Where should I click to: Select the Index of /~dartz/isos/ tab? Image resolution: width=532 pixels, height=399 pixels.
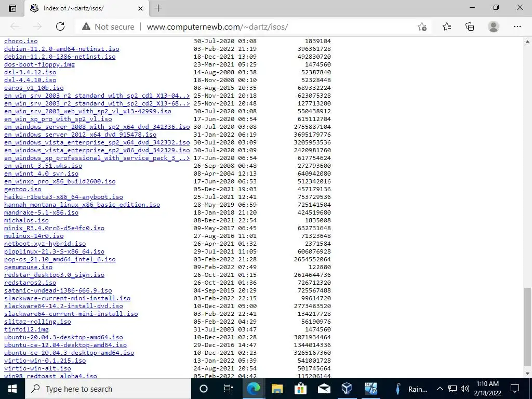(87, 8)
